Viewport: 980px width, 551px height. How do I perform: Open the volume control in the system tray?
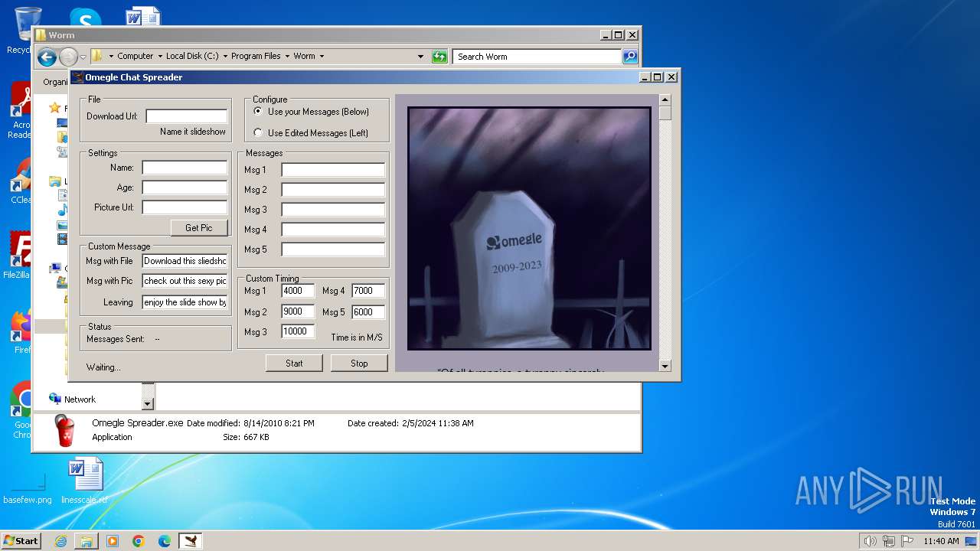click(870, 541)
